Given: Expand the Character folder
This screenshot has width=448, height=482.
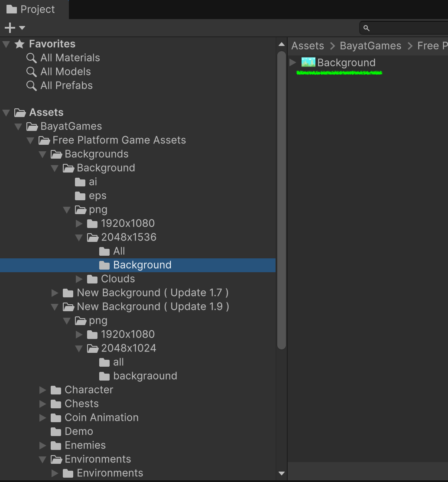Looking at the screenshot, I should 42,390.
